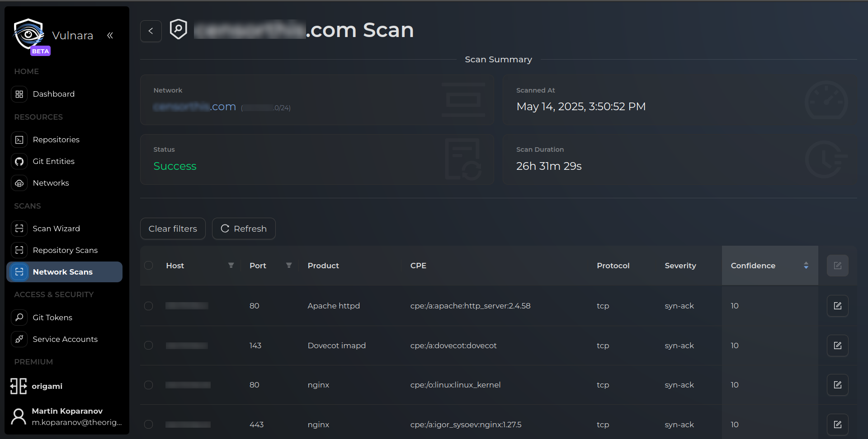The height and width of the screenshot is (439, 868).
Task: Open the Port column filter
Action: [289, 266]
